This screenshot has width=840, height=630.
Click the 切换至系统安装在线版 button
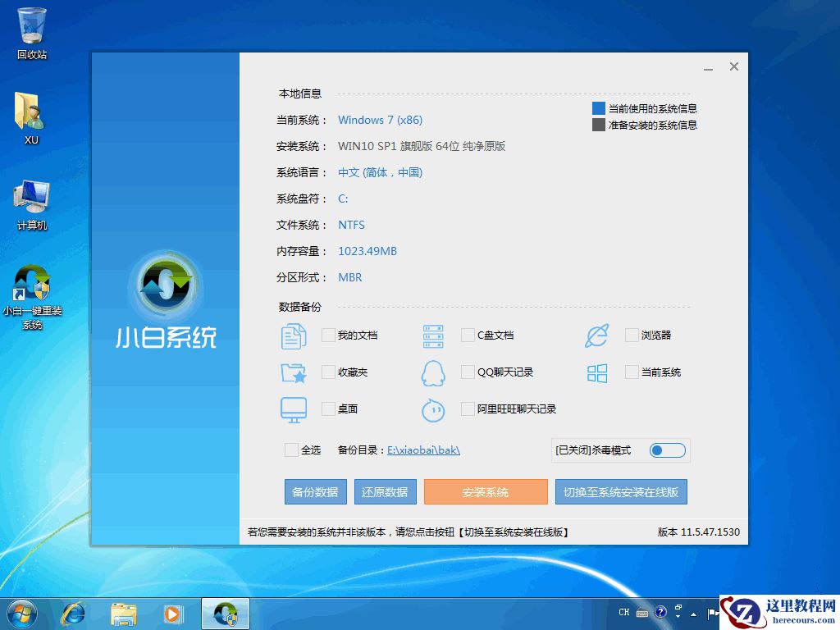click(621, 491)
